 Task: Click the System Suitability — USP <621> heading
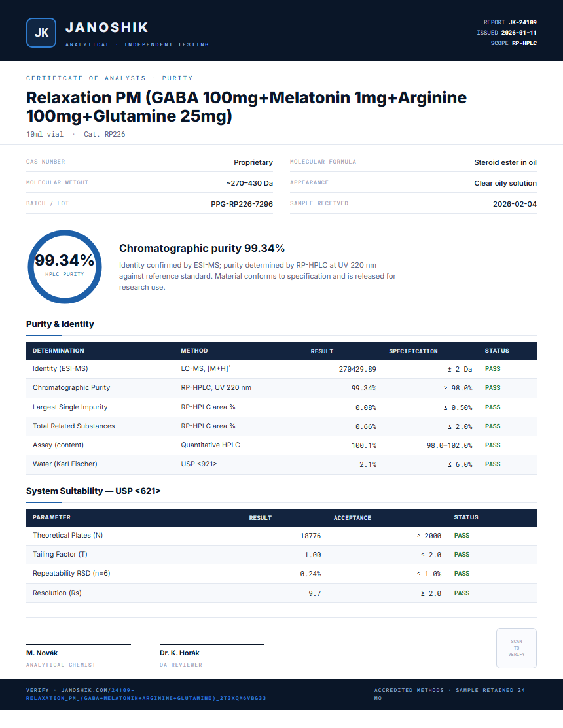pyautogui.click(x=94, y=491)
